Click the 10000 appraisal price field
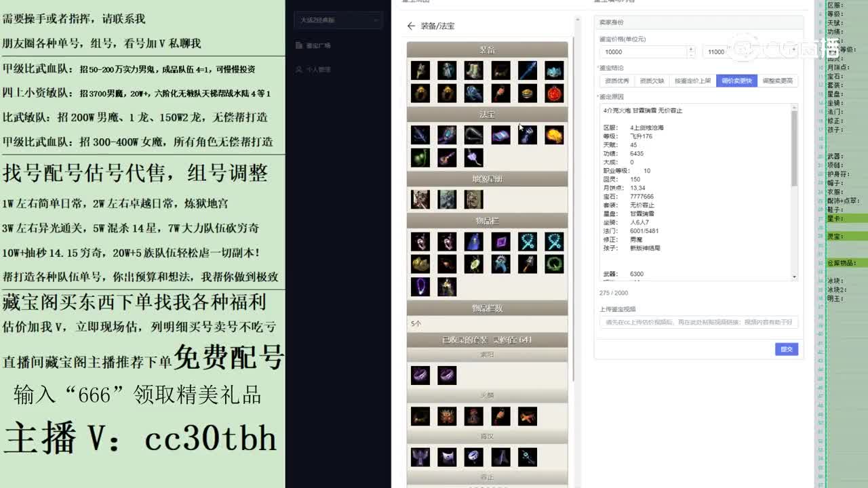Screen dimensions: 868x488 pos(643,52)
